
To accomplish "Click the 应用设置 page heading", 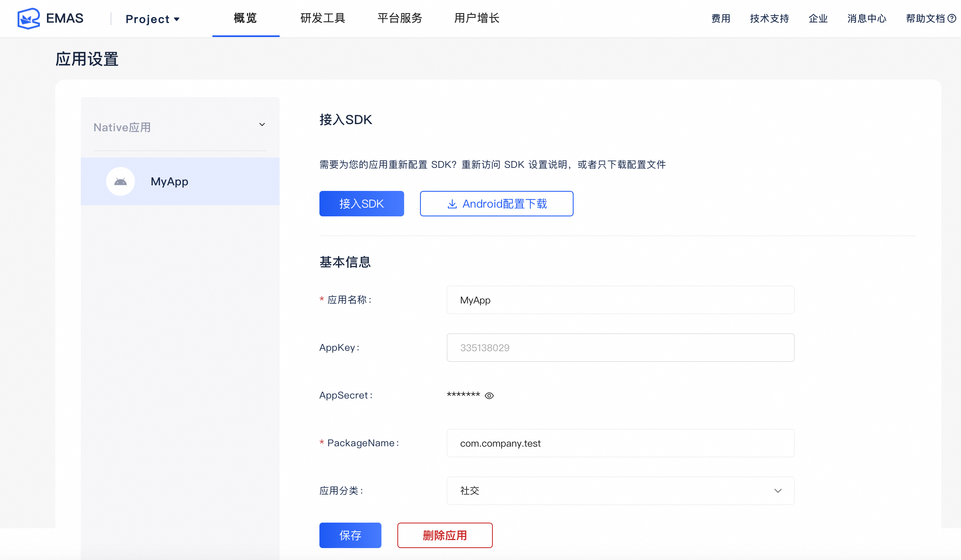I will point(87,59).
